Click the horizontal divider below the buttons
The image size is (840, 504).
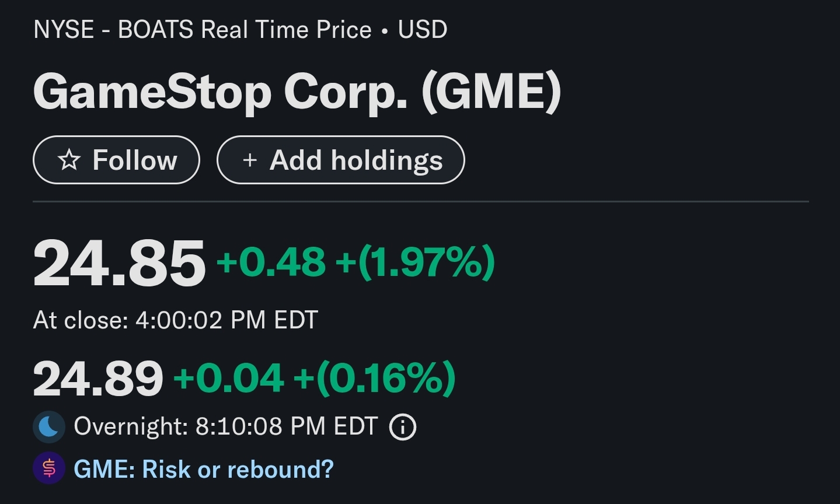(420, 201)
